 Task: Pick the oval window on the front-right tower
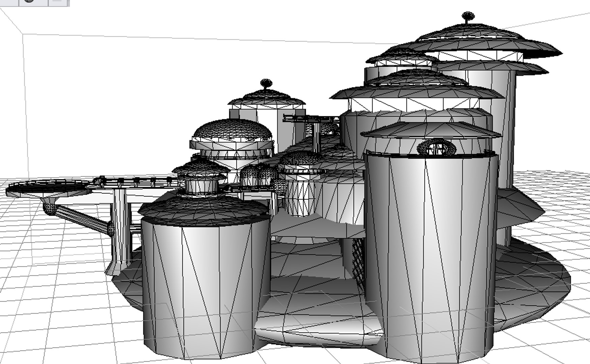436,147
